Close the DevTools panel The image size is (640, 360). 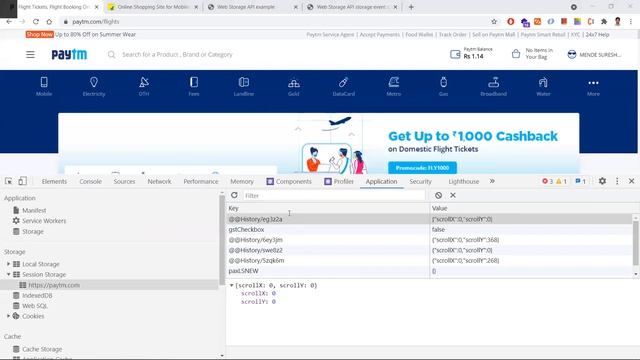pos(631,181)
